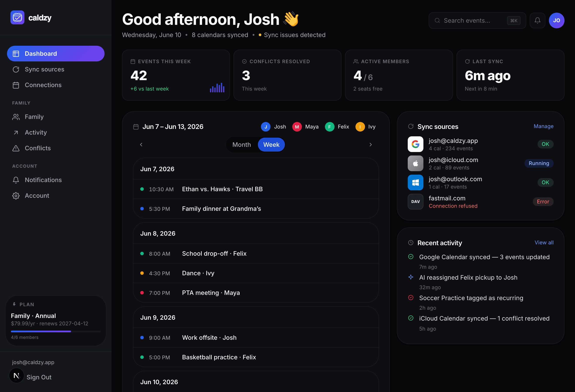Go to the next week with the right chevron
The image size is (575, 392).
pyautogui.click(x=370, y=145)
